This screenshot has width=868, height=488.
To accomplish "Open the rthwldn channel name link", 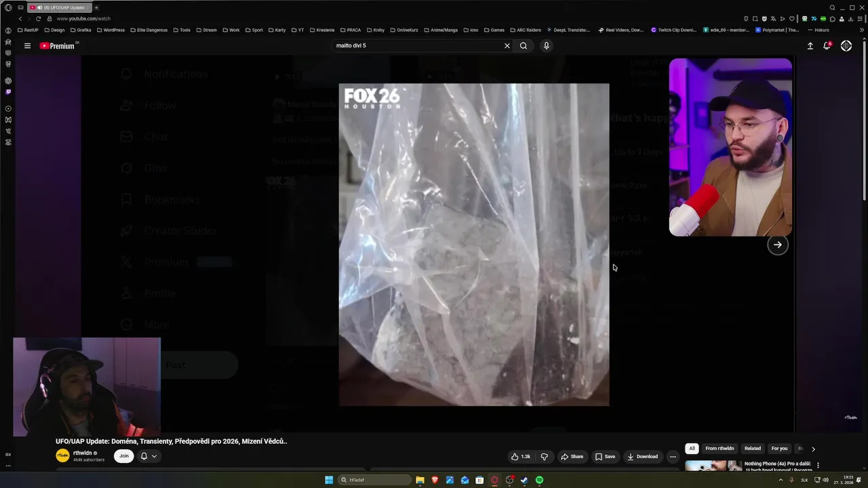I will [x=82, y=453].
